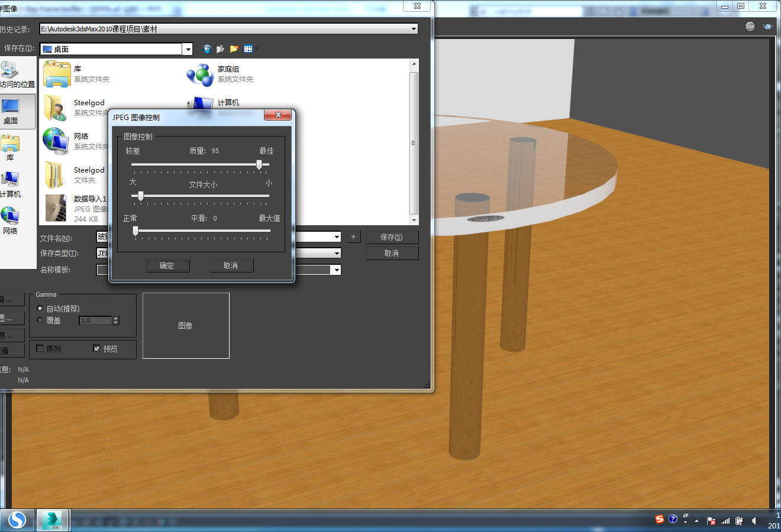Click the 图像 preview box
Image resolution: width=781 pixels, height=532 pixels.
[186, 326]
